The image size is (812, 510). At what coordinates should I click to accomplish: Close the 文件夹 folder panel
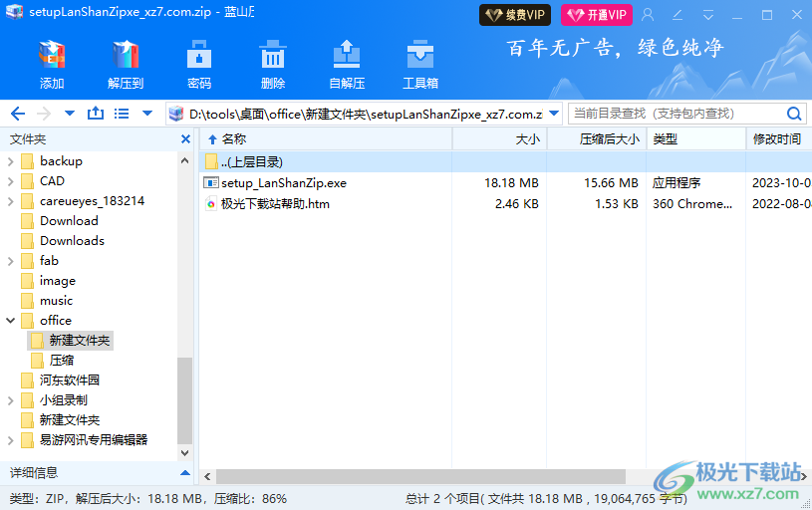point(185,138)
